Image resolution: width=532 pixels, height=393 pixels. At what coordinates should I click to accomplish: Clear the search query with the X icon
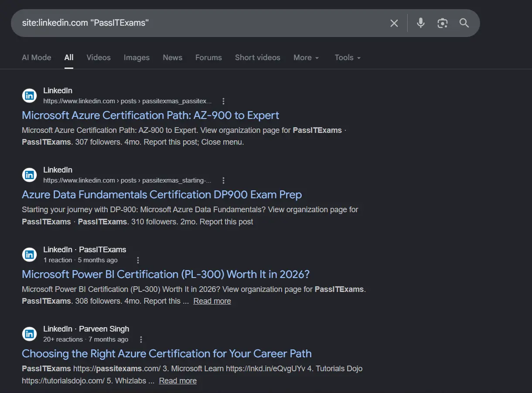(394, 23)
